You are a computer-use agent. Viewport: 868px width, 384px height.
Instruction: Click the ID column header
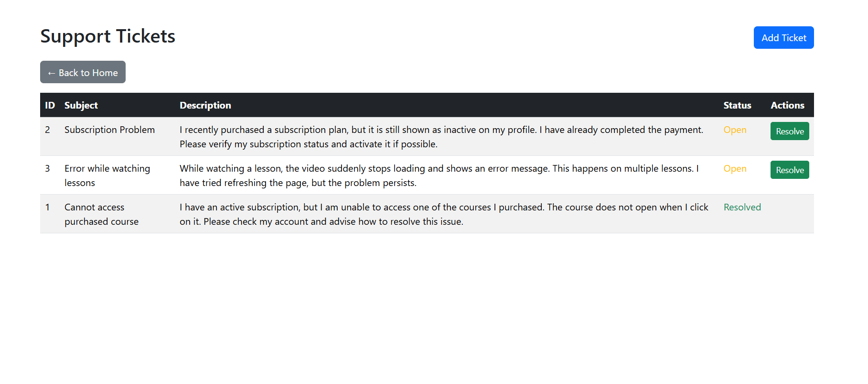click(50, 105)
